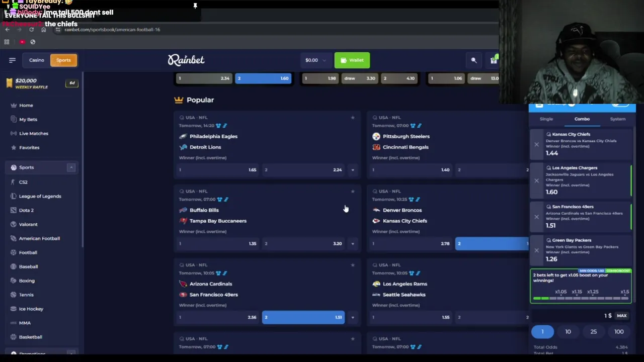Screen dimensions: 644x362
Task: Open Favorites in sidebar
Action: (x=29, y=147)
